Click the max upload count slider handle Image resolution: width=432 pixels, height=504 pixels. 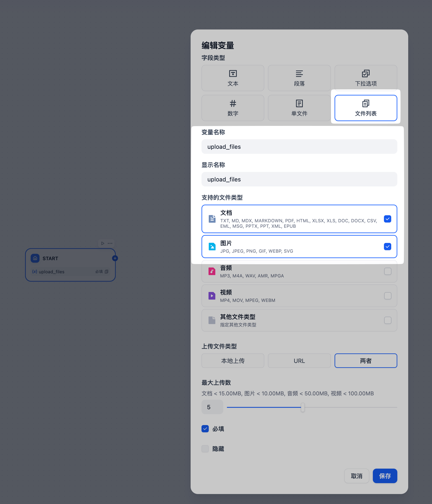pos(303,407)
